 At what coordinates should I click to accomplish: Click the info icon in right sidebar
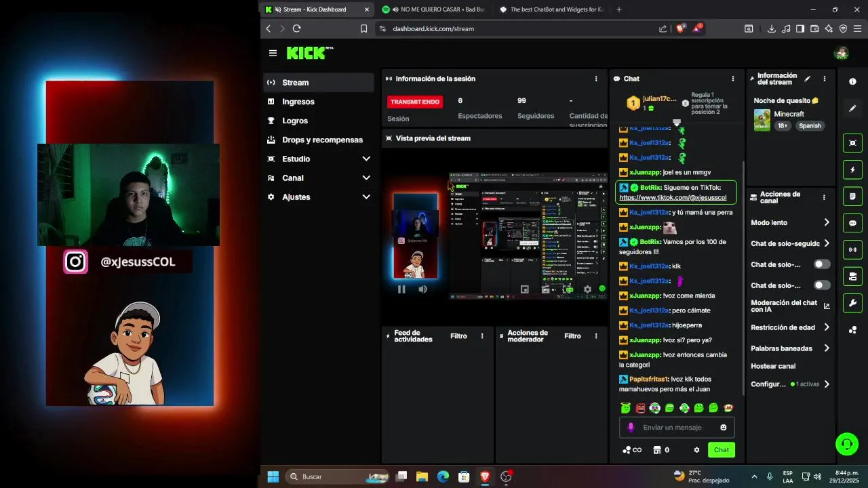[x=852, y=81]
